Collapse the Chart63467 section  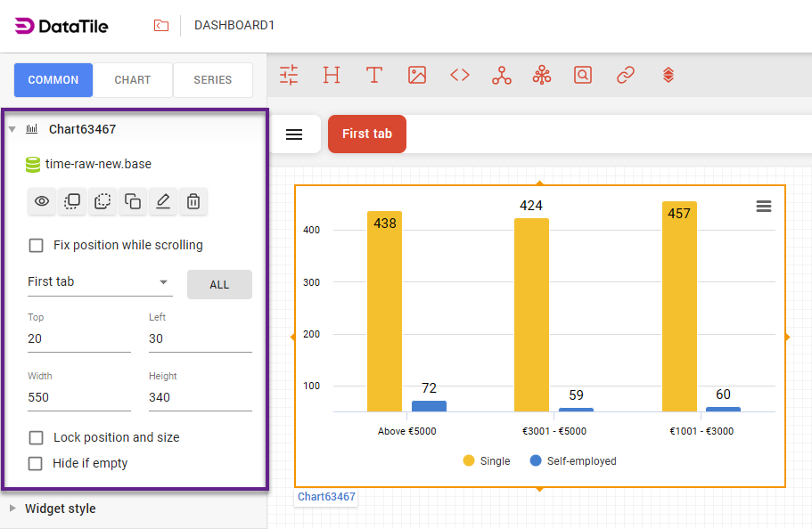pos(12,129)
